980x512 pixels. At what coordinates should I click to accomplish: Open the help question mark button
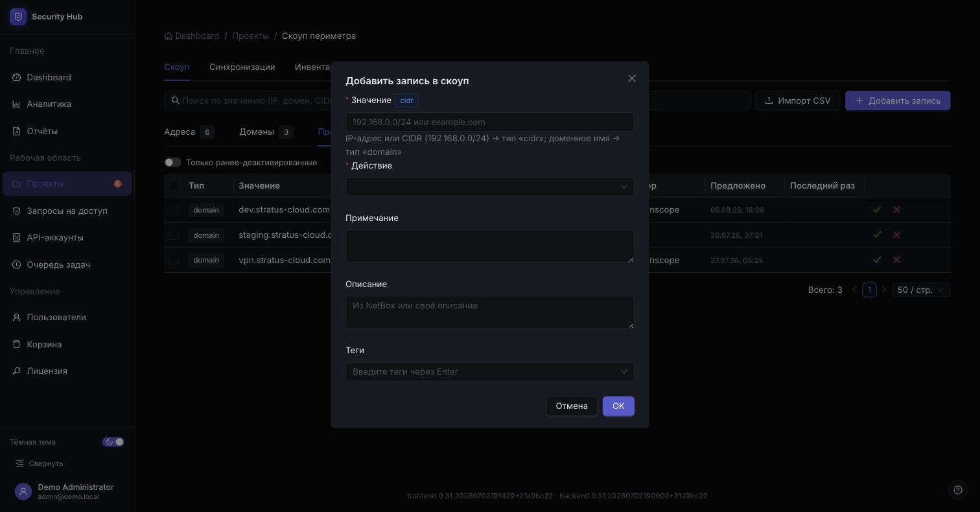click(x=958, y=490)
